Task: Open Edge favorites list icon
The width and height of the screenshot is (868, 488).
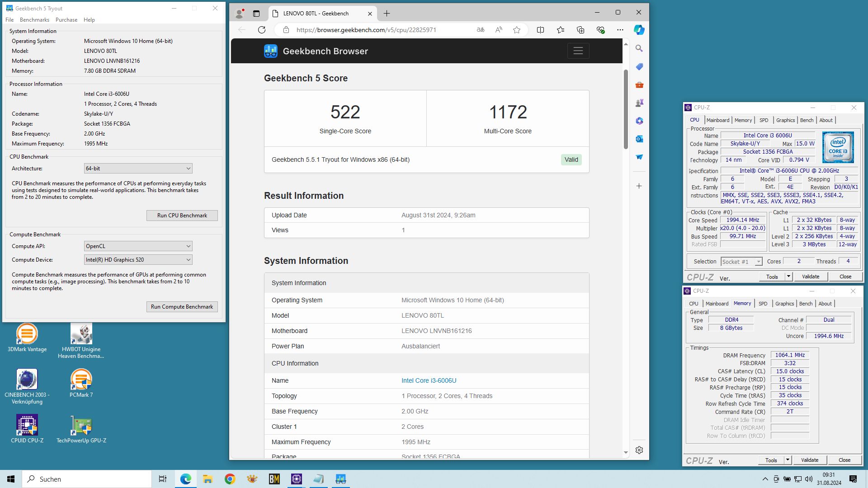Action: (561, 30)
